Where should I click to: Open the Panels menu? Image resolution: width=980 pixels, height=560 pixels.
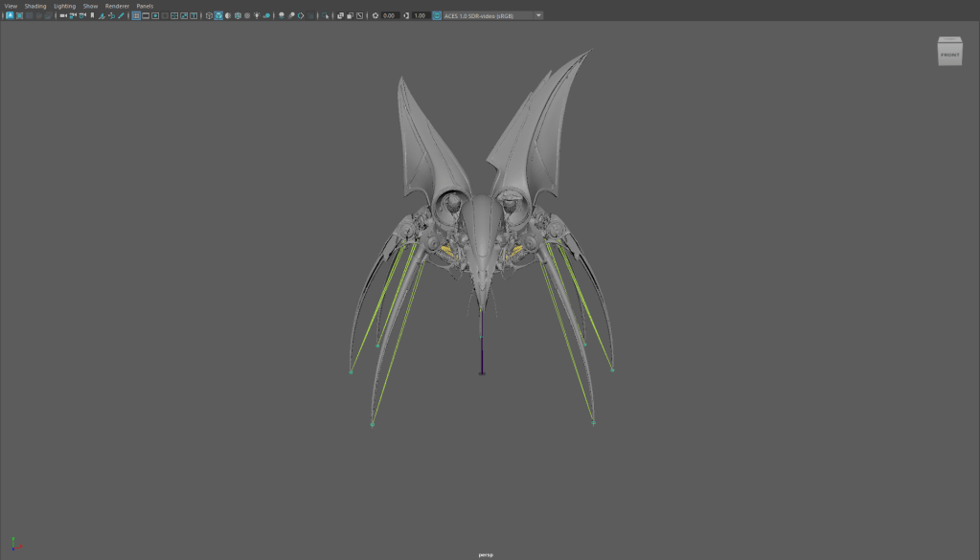(x=145, y=6)
